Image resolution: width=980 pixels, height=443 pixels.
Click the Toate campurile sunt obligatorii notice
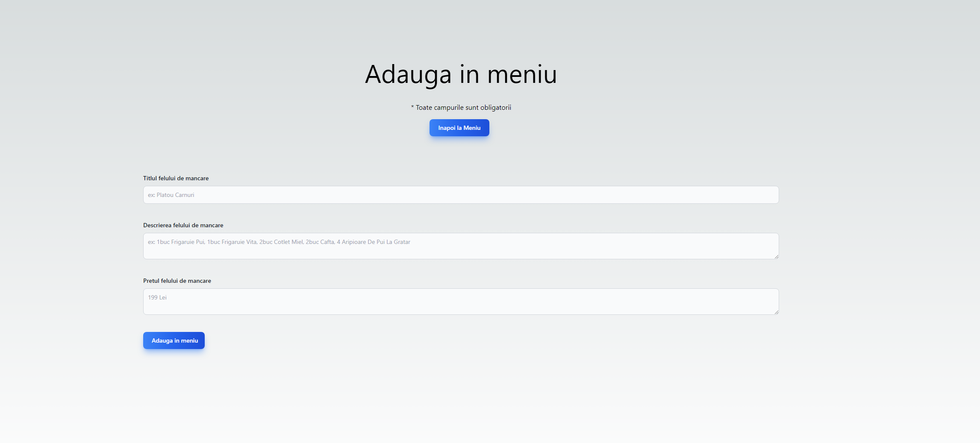[461, 107]
